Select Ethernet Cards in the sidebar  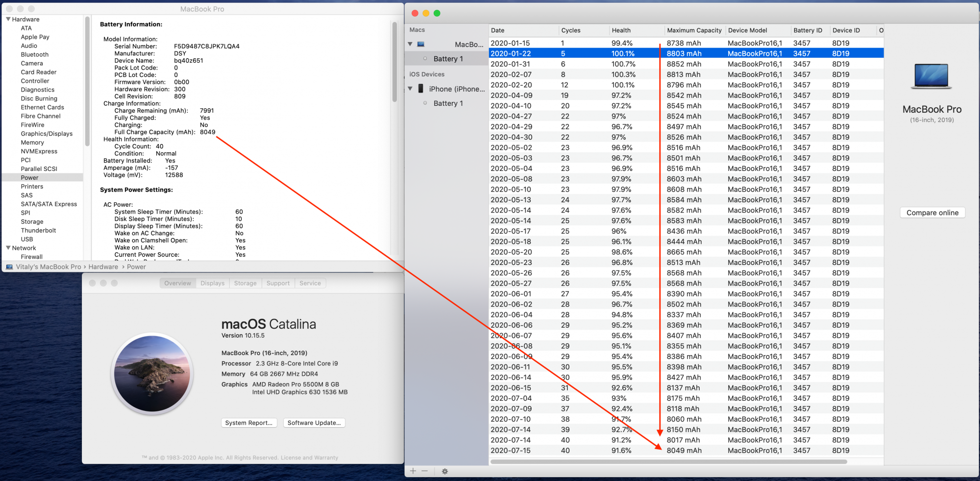(x=43, y=107)
